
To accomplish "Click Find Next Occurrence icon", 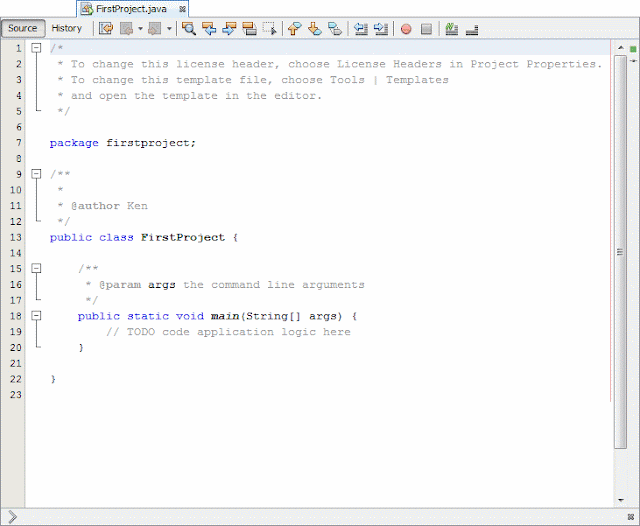I will click(x=229, y=29).
